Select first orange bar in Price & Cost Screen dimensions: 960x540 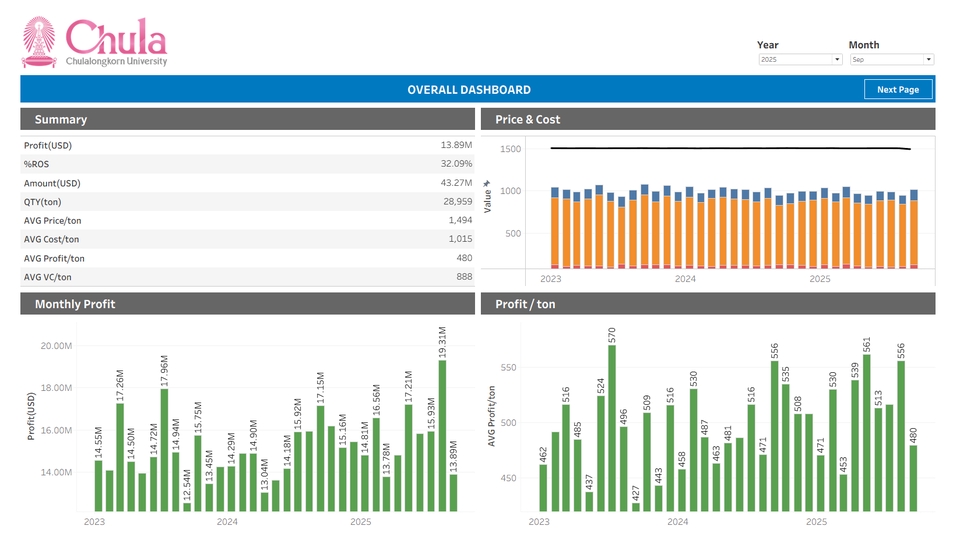point(556,231)
